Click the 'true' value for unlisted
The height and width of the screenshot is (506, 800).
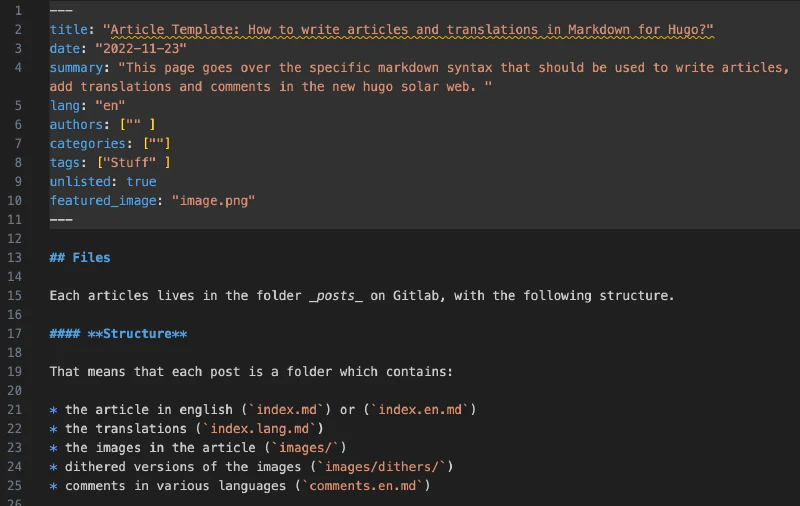(x=141, y=182)
